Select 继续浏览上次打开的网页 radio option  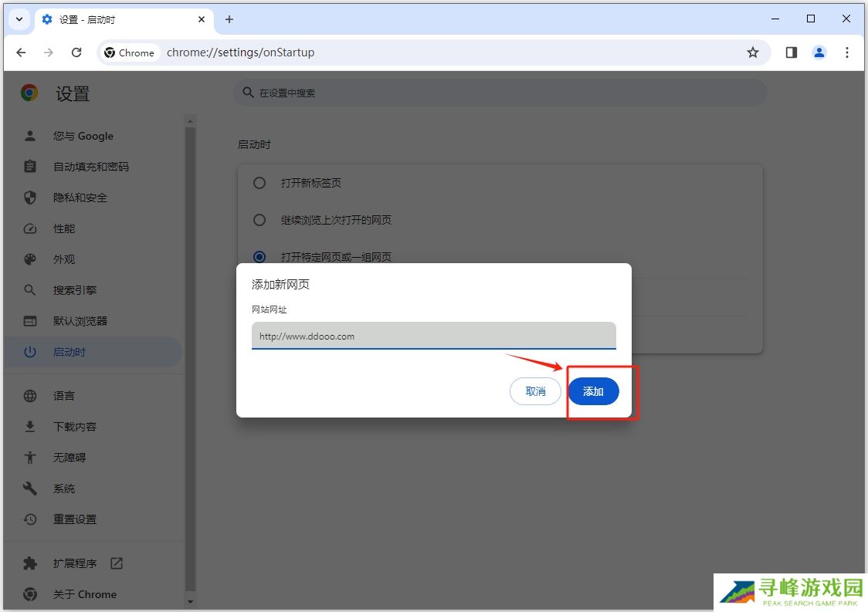[259, 220]
